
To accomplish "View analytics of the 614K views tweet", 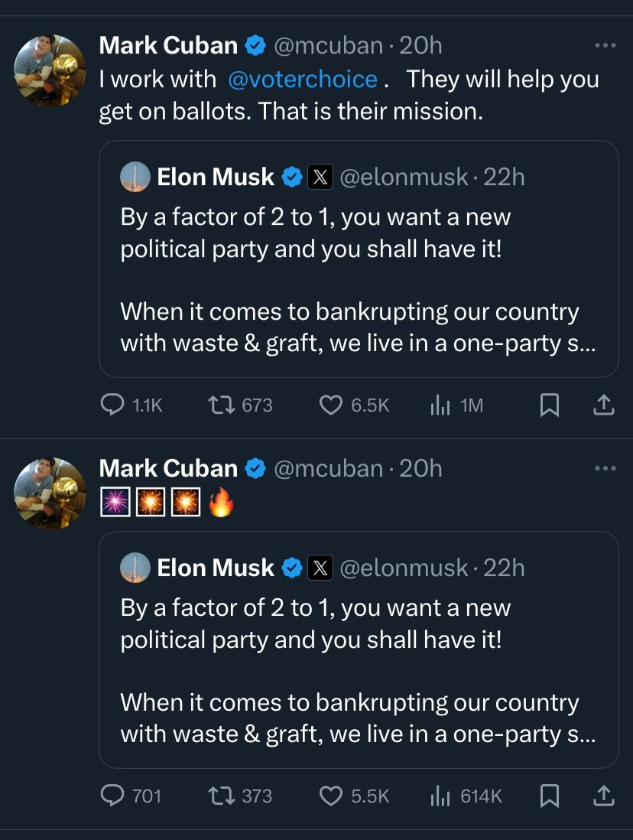I will click(x=439, y=796).
